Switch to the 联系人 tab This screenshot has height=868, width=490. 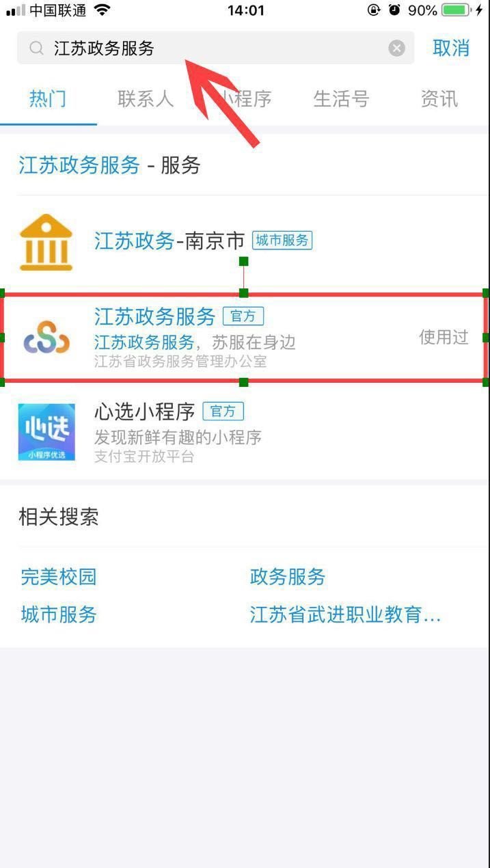coord(146,99)
